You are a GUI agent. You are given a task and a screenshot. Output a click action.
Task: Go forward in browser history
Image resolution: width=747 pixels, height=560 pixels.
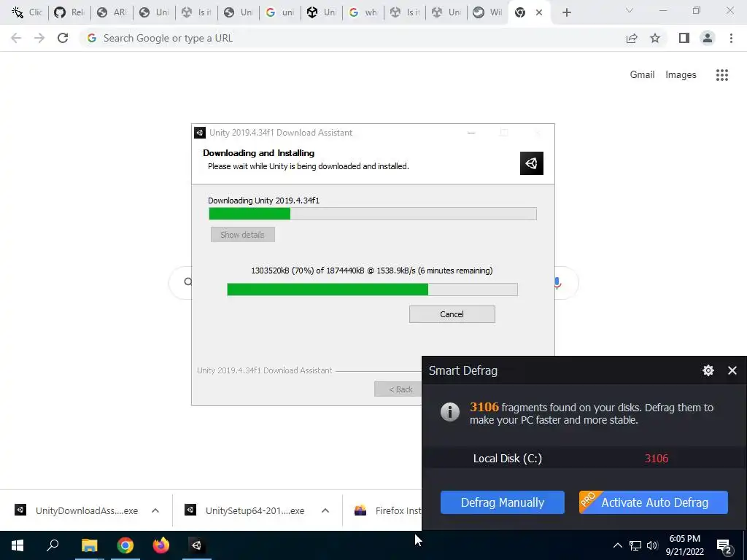39,38
